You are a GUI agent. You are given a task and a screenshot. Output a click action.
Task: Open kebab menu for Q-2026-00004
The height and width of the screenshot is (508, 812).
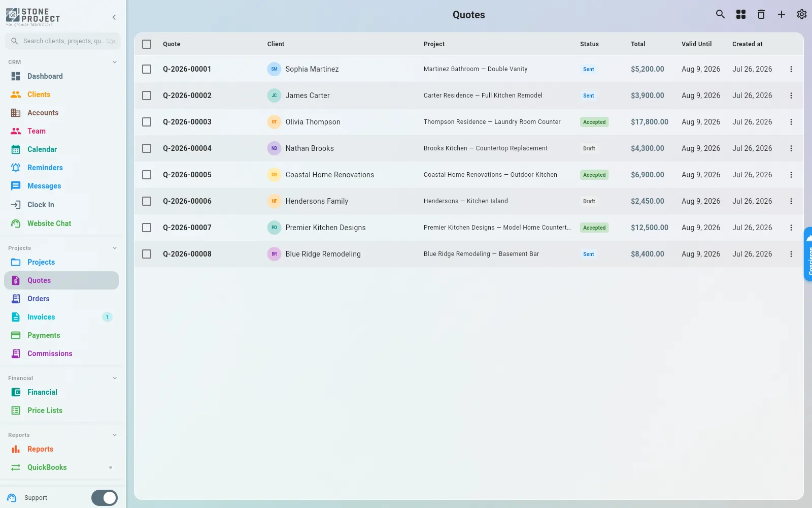tap(791, 148)
